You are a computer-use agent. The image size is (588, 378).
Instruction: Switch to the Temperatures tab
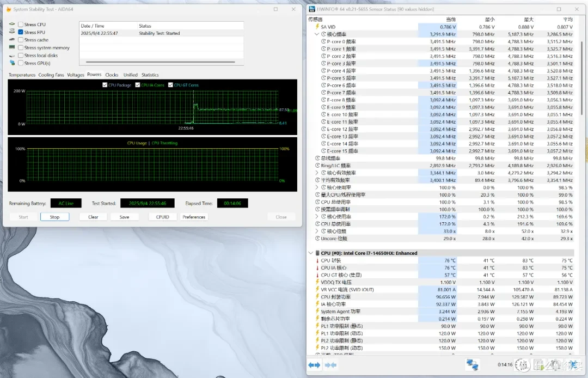tap(22, 75)
